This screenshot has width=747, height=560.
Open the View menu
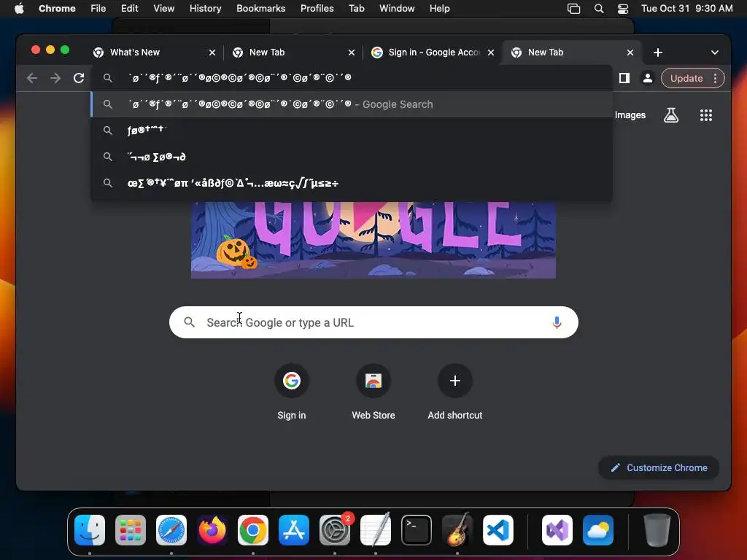[x=163, y=9]
